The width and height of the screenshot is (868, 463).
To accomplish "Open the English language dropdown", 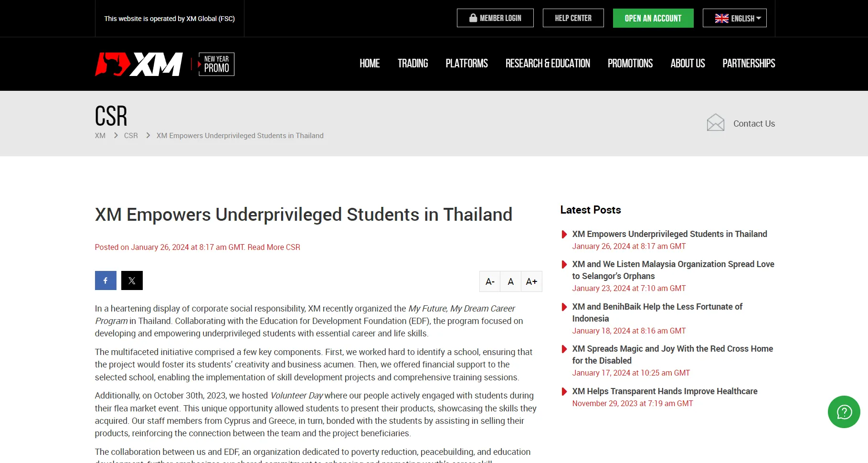I will coord(734,18).
